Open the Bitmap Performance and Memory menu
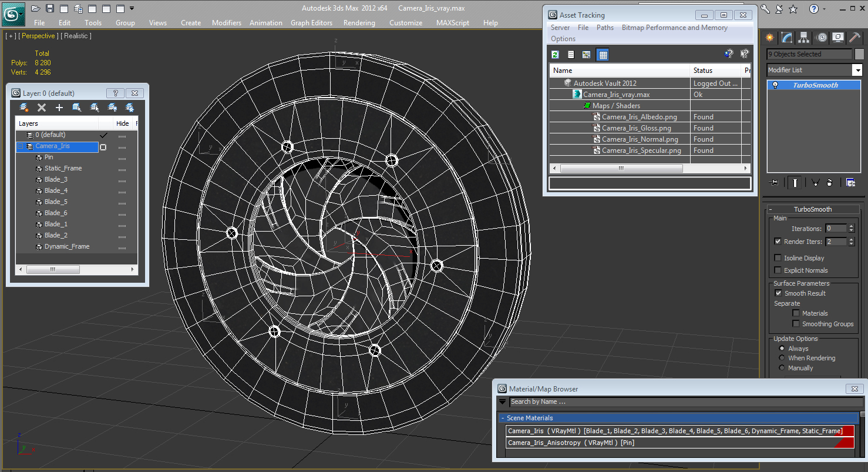 674,28
